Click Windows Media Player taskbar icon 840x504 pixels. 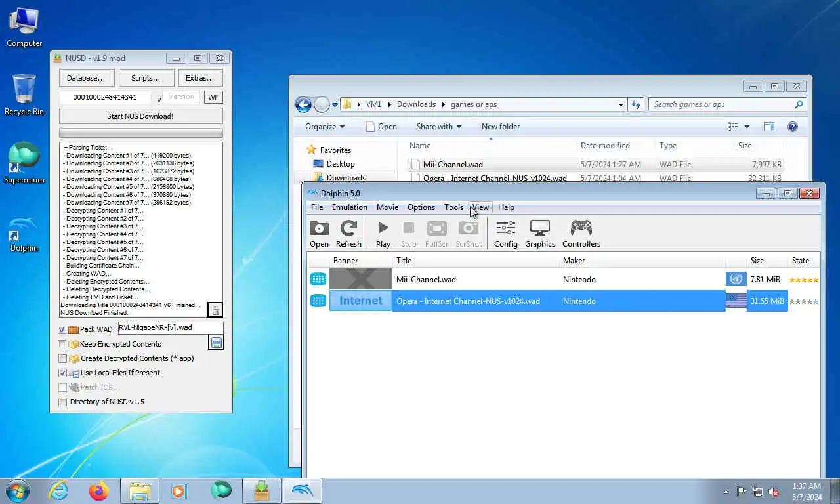pyautogui.click(x=179, y=491)
